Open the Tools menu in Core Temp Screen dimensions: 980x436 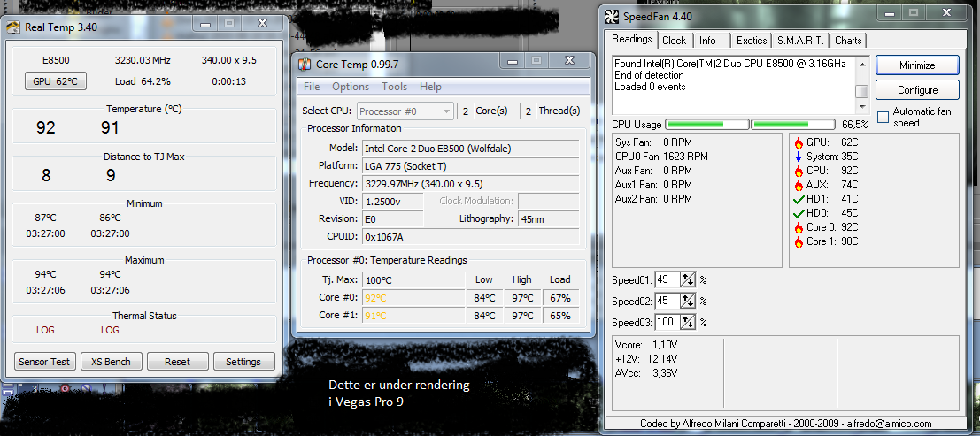pyautogui.click(x=394, y=86)
